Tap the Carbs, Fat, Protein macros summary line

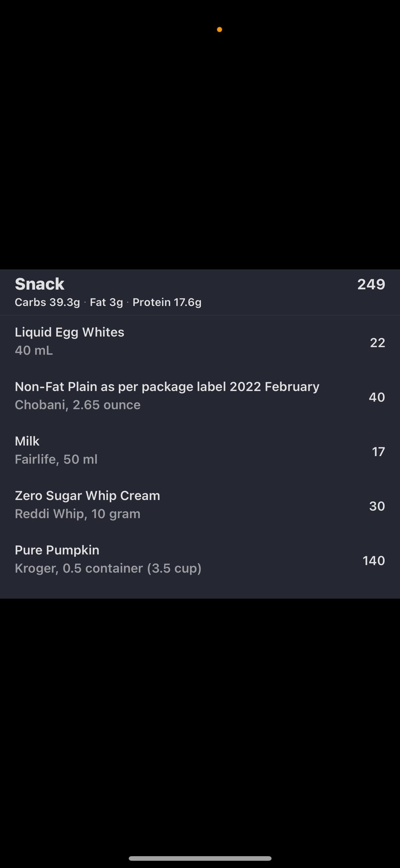108,302
